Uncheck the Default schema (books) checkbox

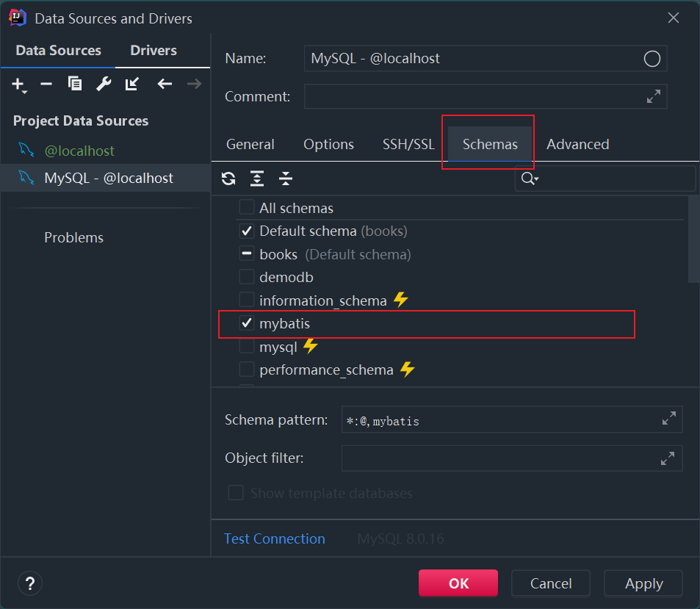click(x=246, y=231)
